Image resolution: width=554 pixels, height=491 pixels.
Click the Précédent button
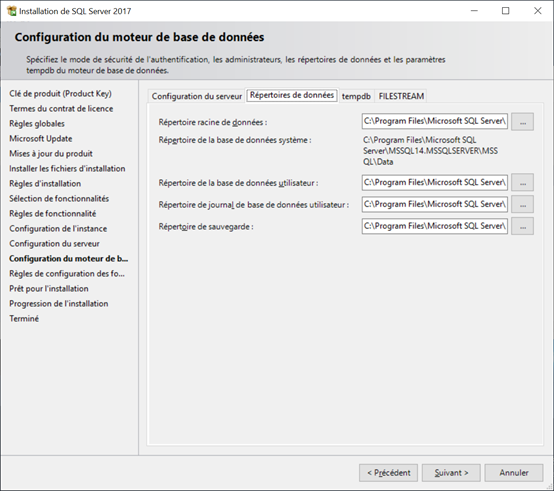(x=388, y=473)
